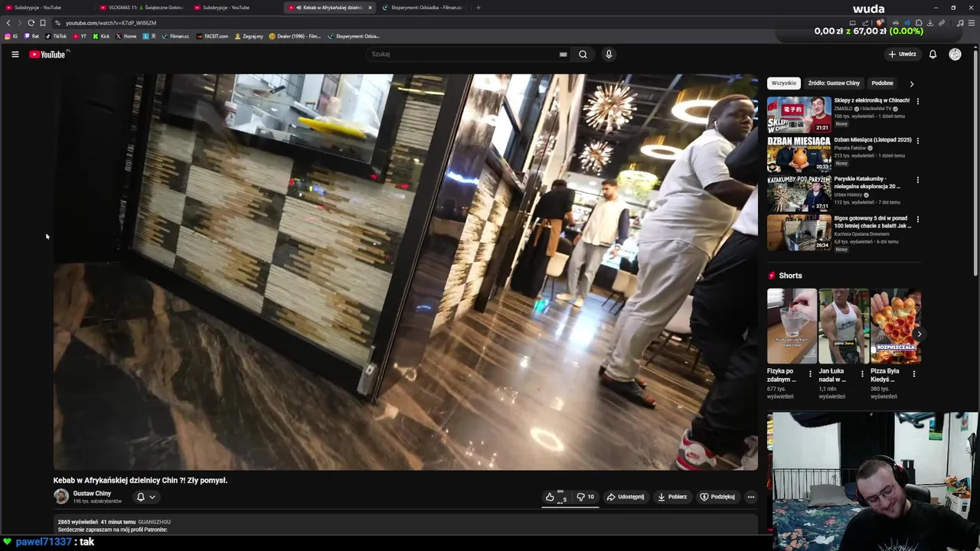Click Pobierz download button
Viewport: 980px width, 551px height.
(671, 497)
